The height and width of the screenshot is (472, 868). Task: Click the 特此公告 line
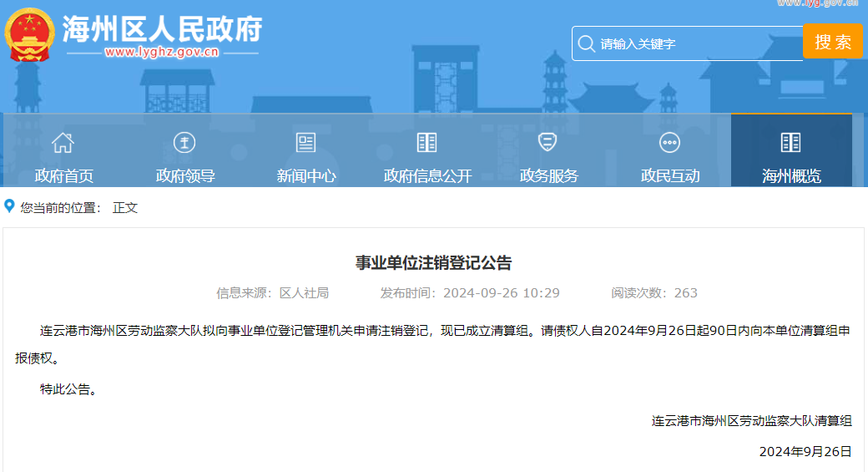[x=70, y=389]
